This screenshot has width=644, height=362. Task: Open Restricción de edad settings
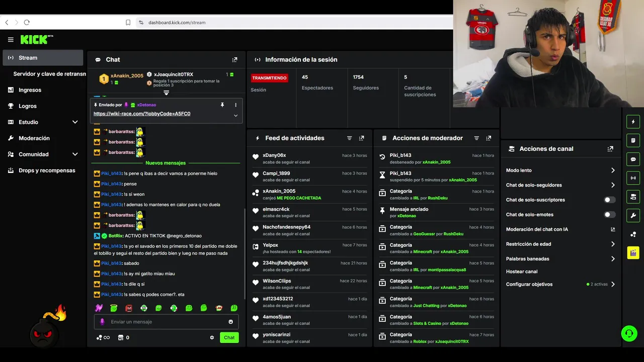(x=560, y=244)
